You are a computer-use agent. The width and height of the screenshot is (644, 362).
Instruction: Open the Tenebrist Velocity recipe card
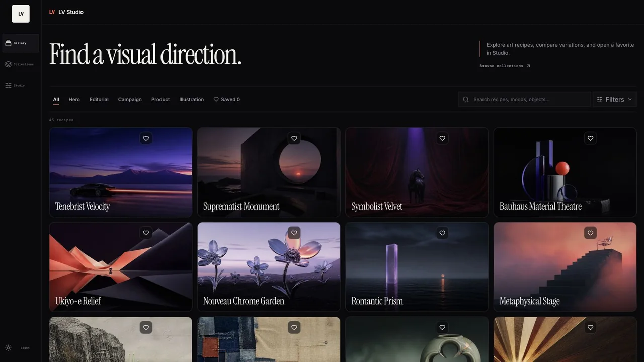click(x=121, y=172)
